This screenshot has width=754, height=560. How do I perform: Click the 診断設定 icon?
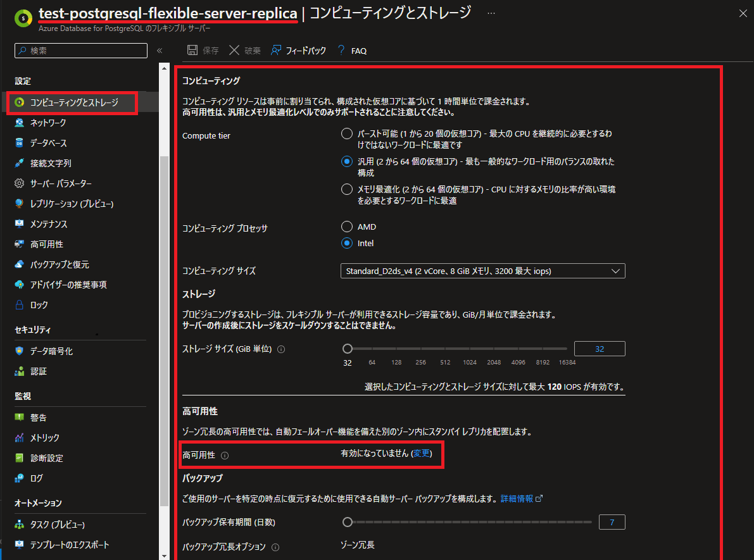[19, 457]
